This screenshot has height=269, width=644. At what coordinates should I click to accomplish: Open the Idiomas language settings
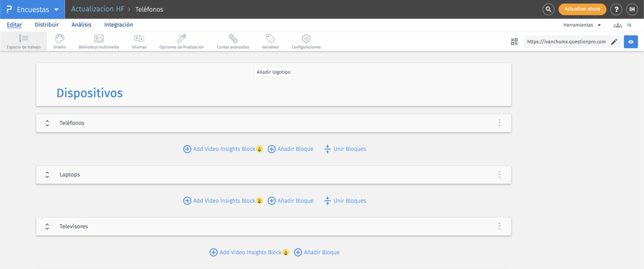point(139,41)
